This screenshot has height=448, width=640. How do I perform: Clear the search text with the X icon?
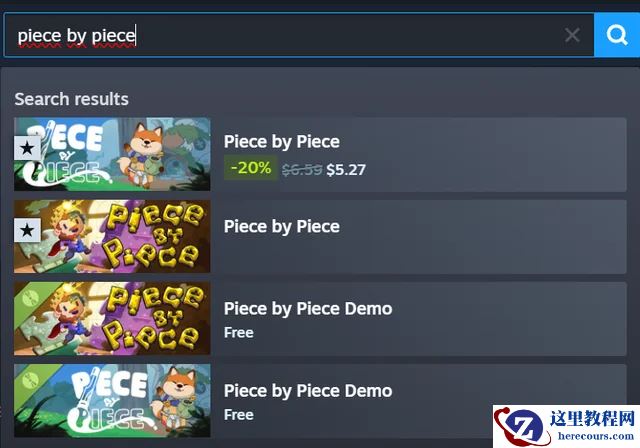(572, 35)
